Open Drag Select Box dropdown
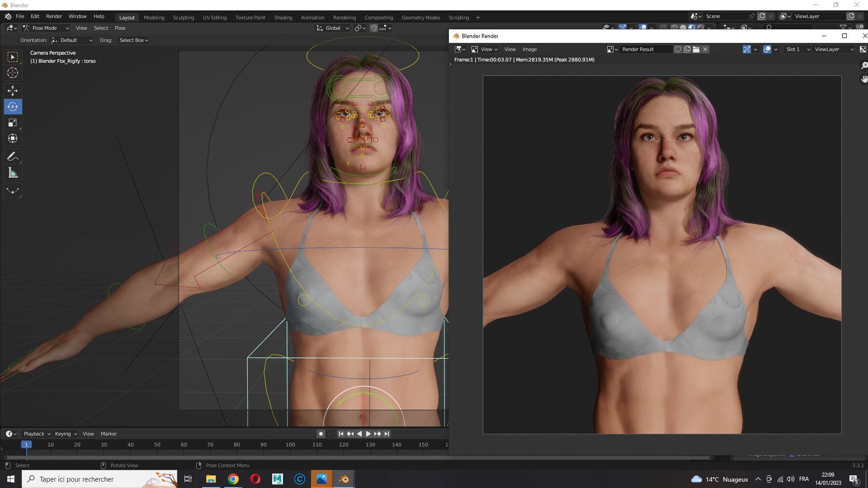 pyautogui.click(x=133, y=40)
